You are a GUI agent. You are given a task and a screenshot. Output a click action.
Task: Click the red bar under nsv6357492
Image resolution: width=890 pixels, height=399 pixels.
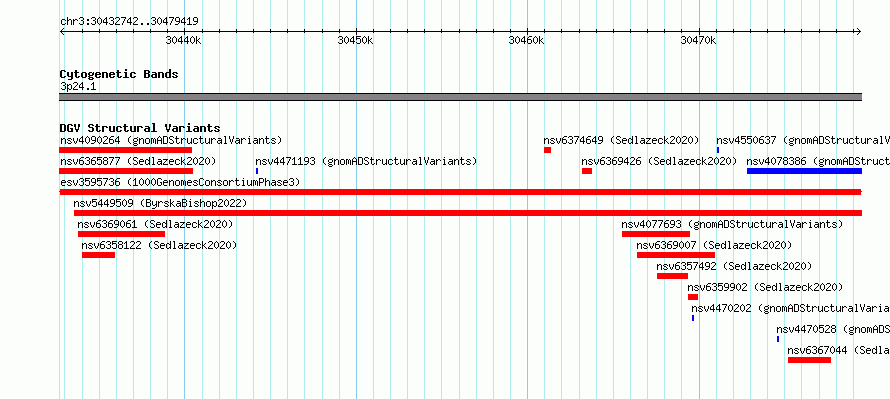[672, 276]
